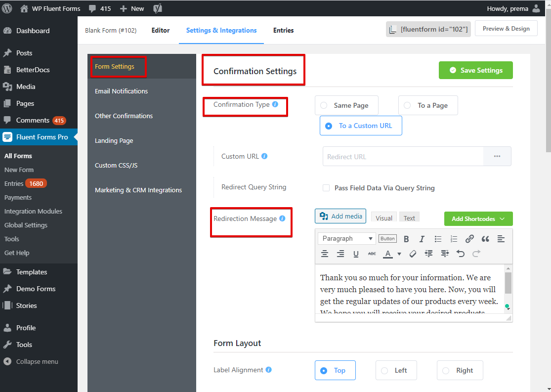This screenshot has width=551, height=392.
Task: Click info icon beside Redirection Message
Action: pos(282,218)
